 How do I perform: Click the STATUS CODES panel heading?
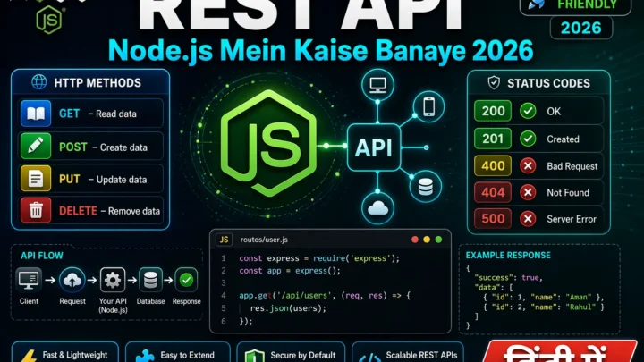coord(548,83)
